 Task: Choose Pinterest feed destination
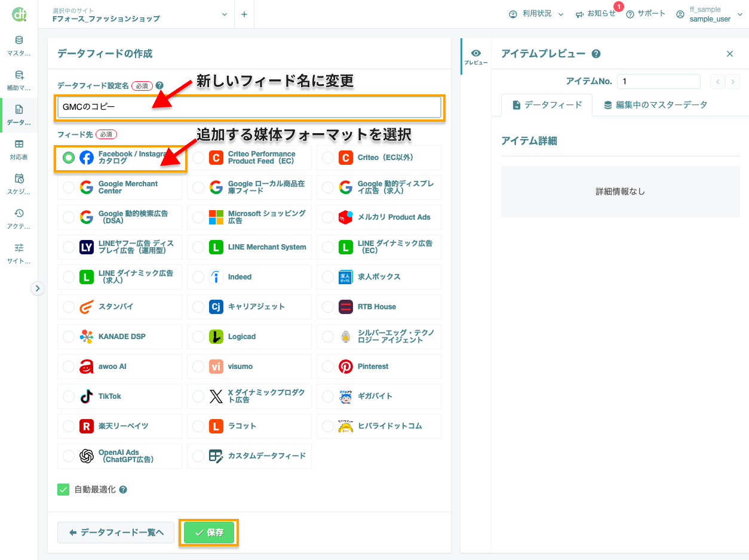379,367
